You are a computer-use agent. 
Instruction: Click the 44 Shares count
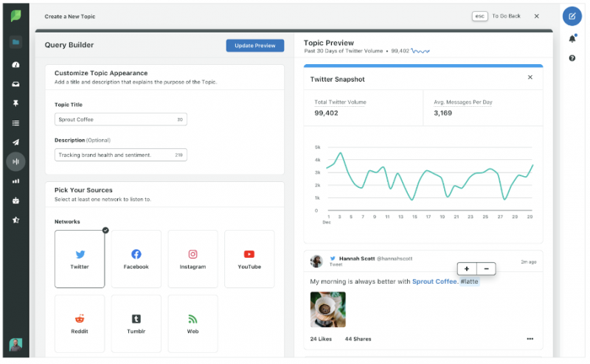click(x=358, y=339)
